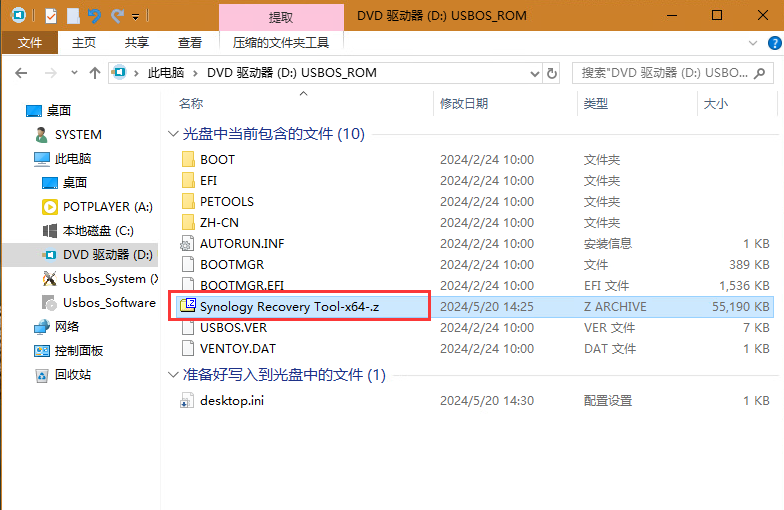This screenshot has width=784, height=510.
Task: Select the Synology Recovery Tool-x64-.z archive icon
Action: pyautogui.click(x=188, y=305)
